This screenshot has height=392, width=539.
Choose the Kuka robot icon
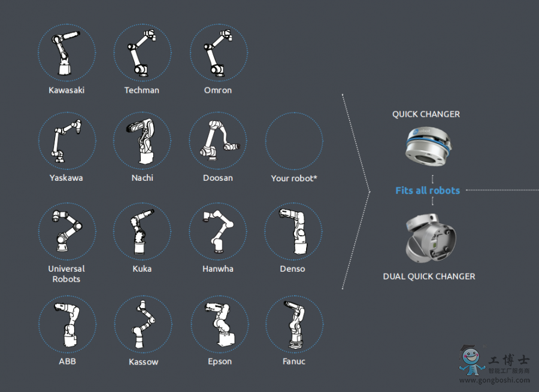point(142,231)
